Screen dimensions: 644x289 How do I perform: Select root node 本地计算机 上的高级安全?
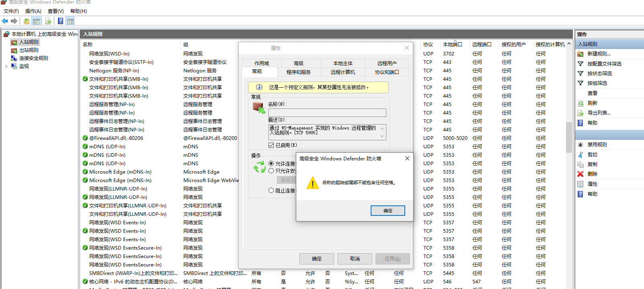pyautogui.click(x=44, y=34)
